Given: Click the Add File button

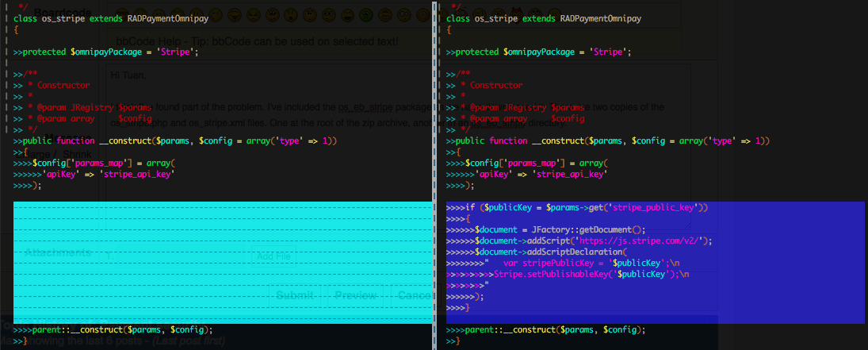Looking at the screenshot, I should (273, 256).
